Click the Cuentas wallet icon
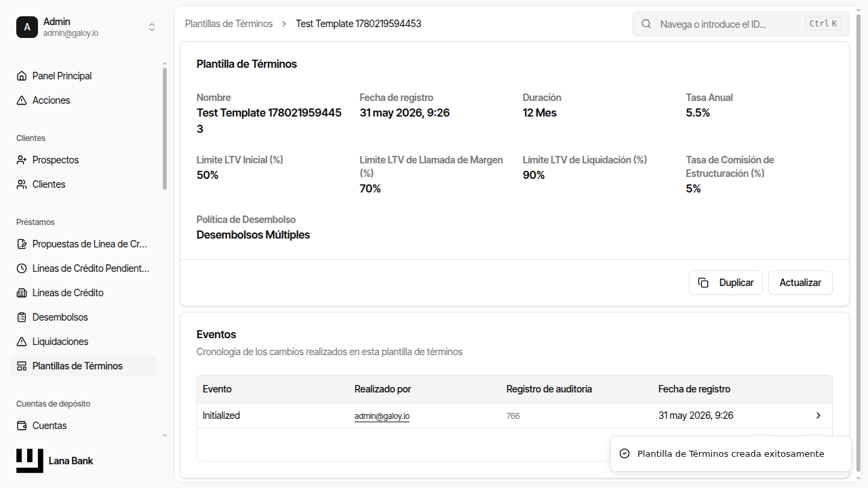Screen dimensions: 868x488 click(22, 426)
